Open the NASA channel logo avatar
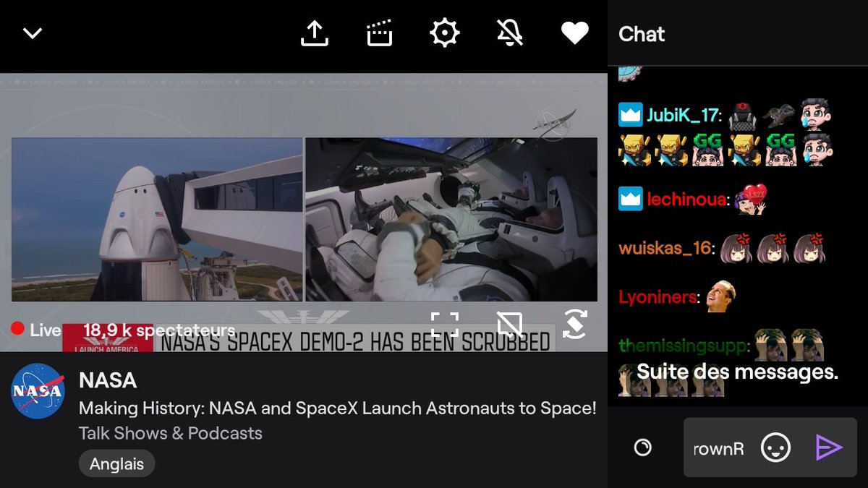The width and height of the screenshot is (868, 488). click(x=38, y=391)
